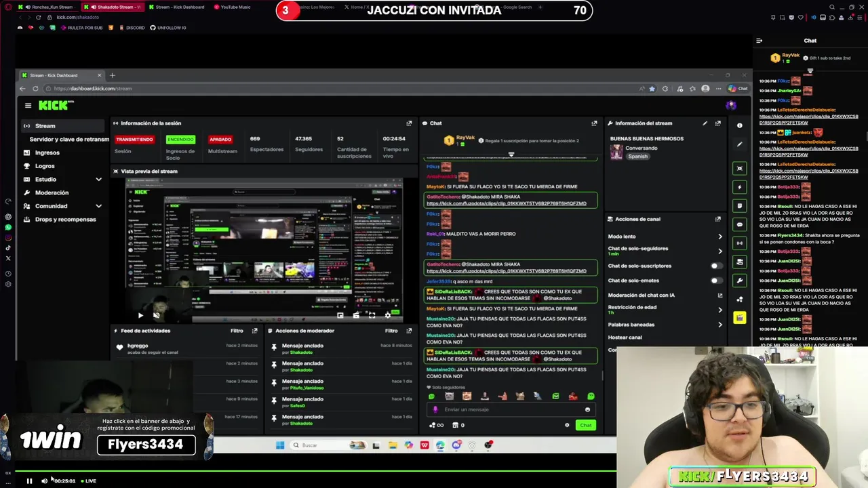The image size is (868, 488).
Task: Open Filtro in Feed de actividades
Action: (237, 331)
